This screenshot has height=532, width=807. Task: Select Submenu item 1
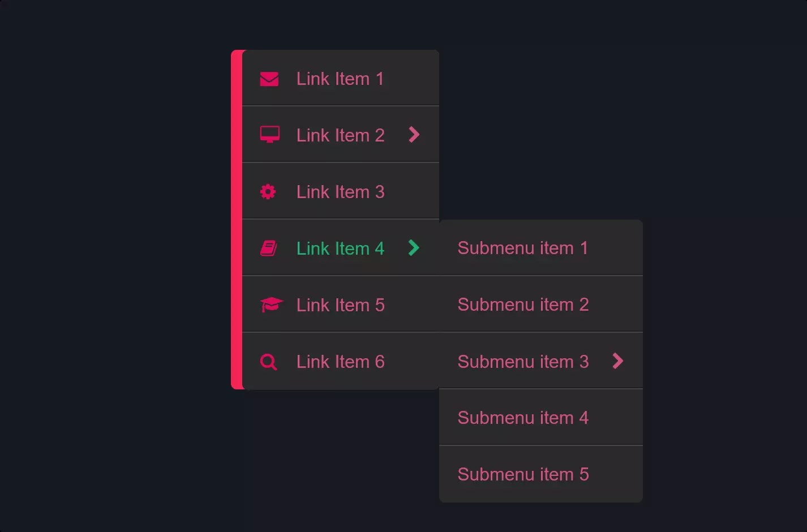coord(522,248)
